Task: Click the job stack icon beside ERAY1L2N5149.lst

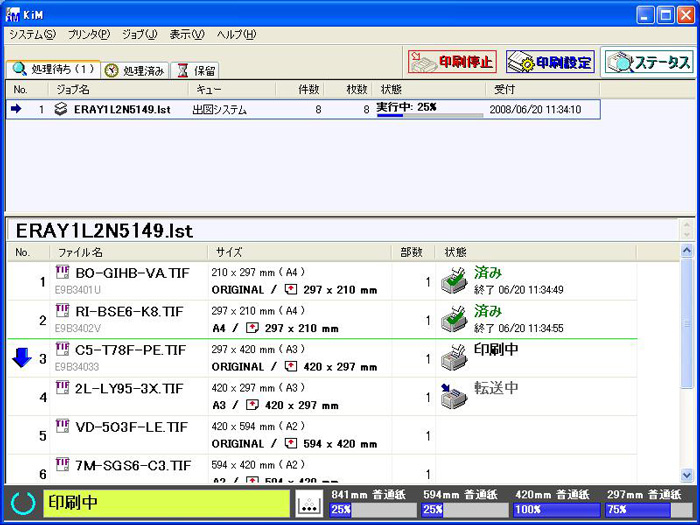Action: tap(61, 109)
